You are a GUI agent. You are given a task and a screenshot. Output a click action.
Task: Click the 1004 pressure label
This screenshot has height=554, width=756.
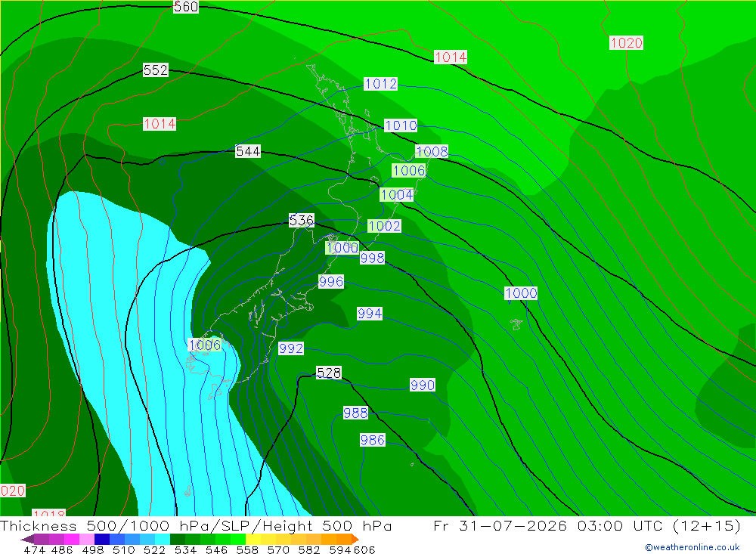click(397, 195)
